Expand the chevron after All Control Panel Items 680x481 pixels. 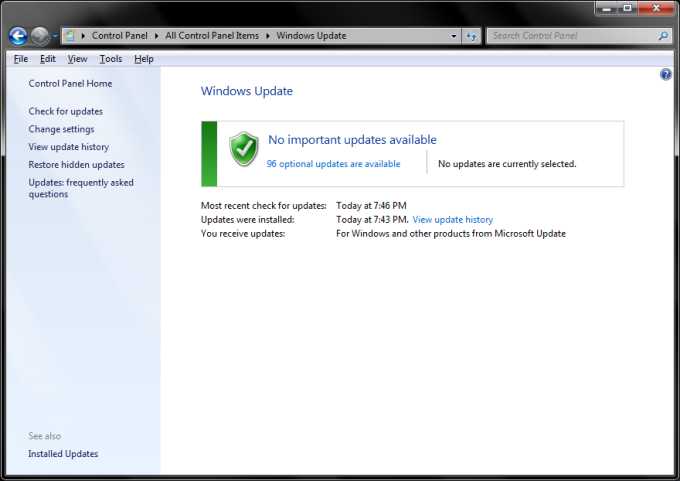pos(268,36)
